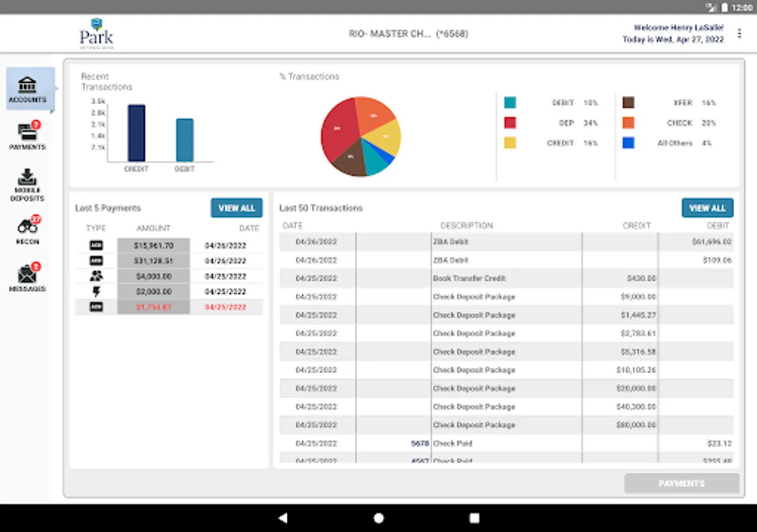
Task: Select the DEBIT bar in the bar chart
Action: pos(185,140)
